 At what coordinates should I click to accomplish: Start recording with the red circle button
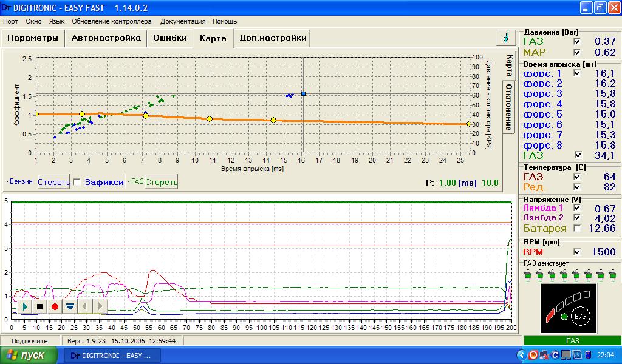pos(55,306)
